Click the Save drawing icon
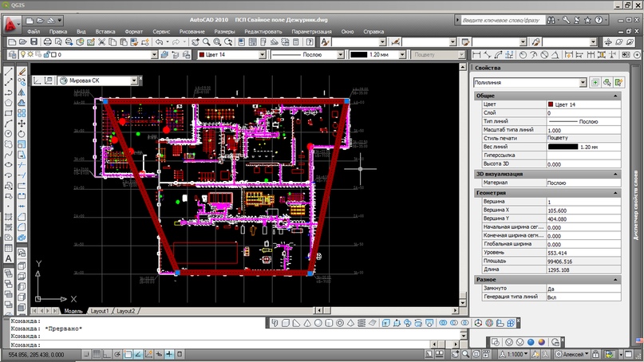 34,42
